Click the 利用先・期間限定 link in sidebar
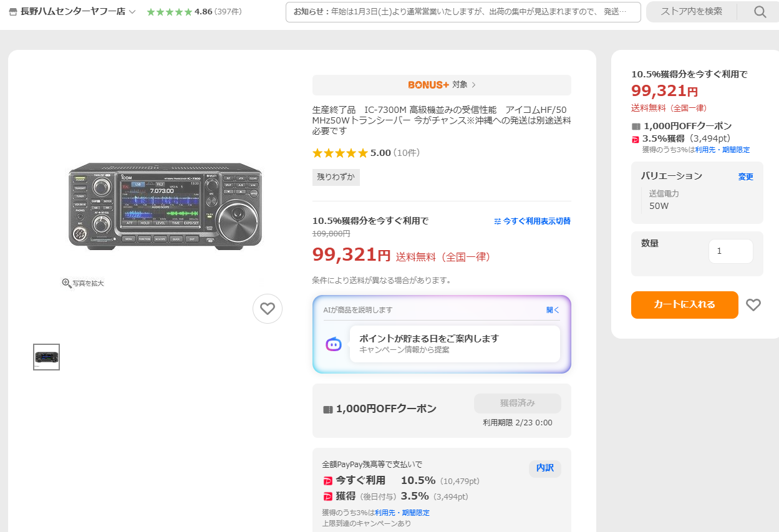 (723, 150)
